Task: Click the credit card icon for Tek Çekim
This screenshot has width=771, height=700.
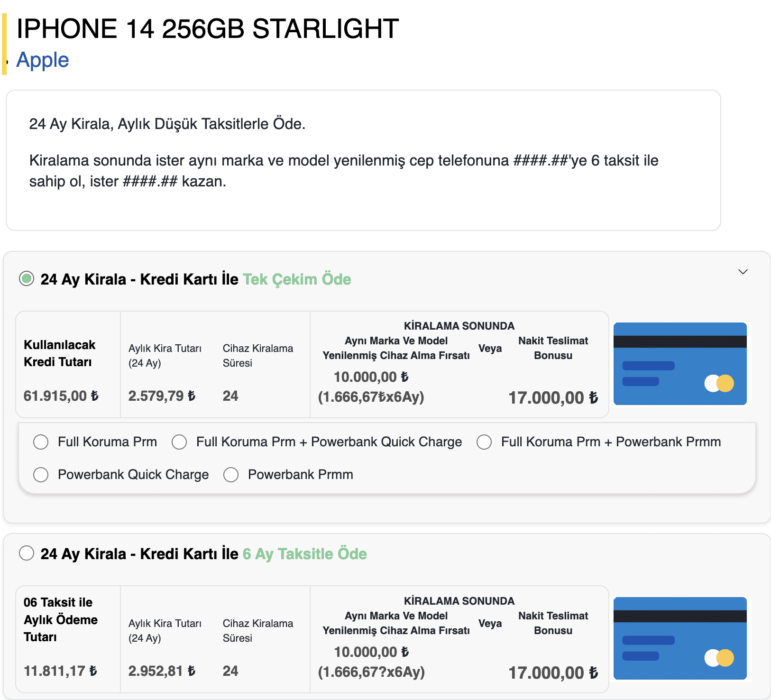Action: 680,364
